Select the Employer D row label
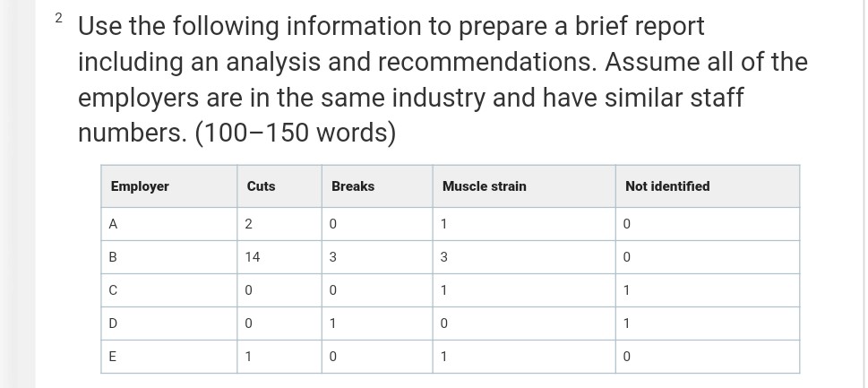The image size is (868, 388). 113,323
